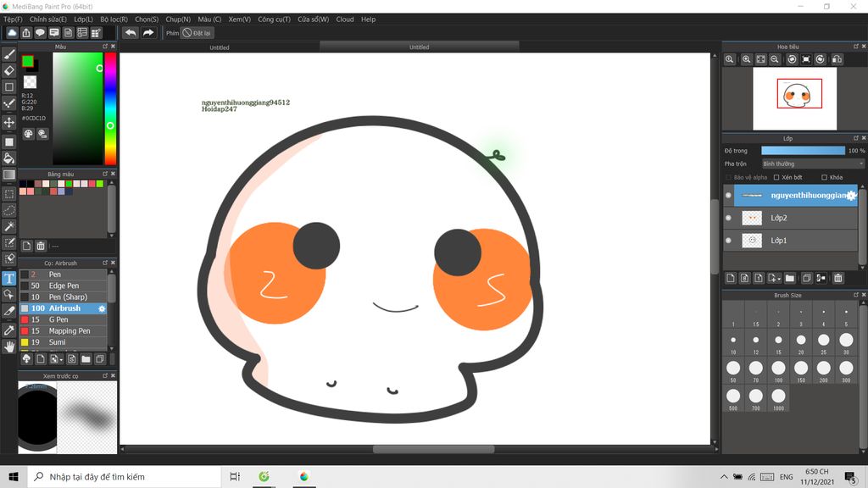Select the Brush tool

tap(9, 54)
